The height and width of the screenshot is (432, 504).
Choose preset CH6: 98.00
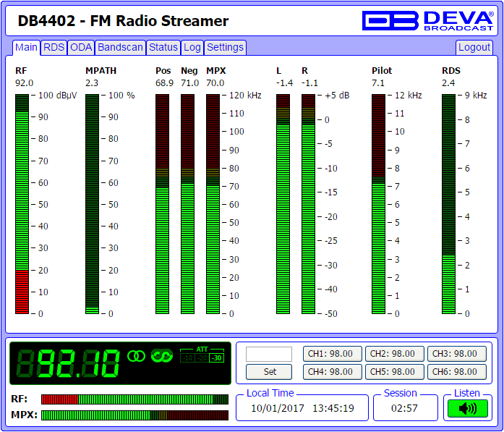(457, 372)
